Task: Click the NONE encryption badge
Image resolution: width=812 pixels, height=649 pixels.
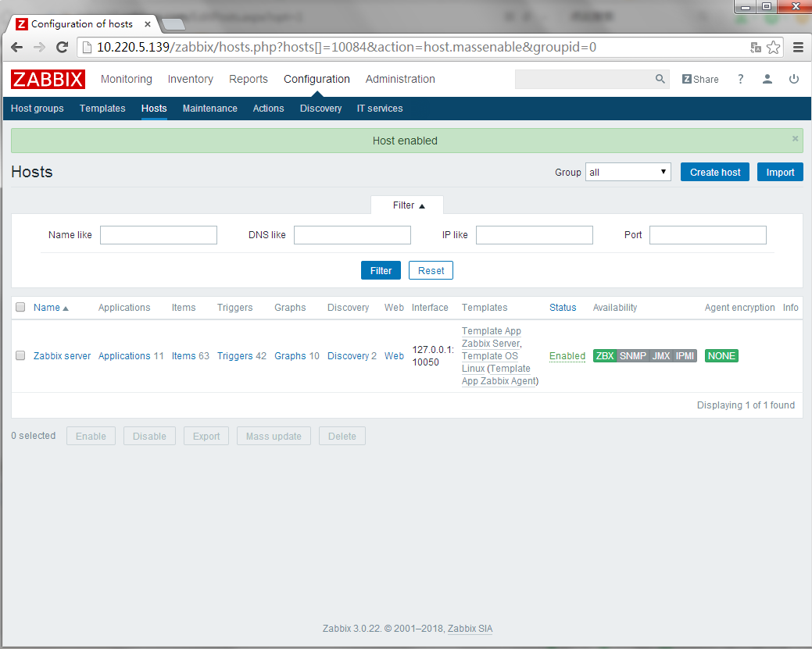Action: pos(721,356)
